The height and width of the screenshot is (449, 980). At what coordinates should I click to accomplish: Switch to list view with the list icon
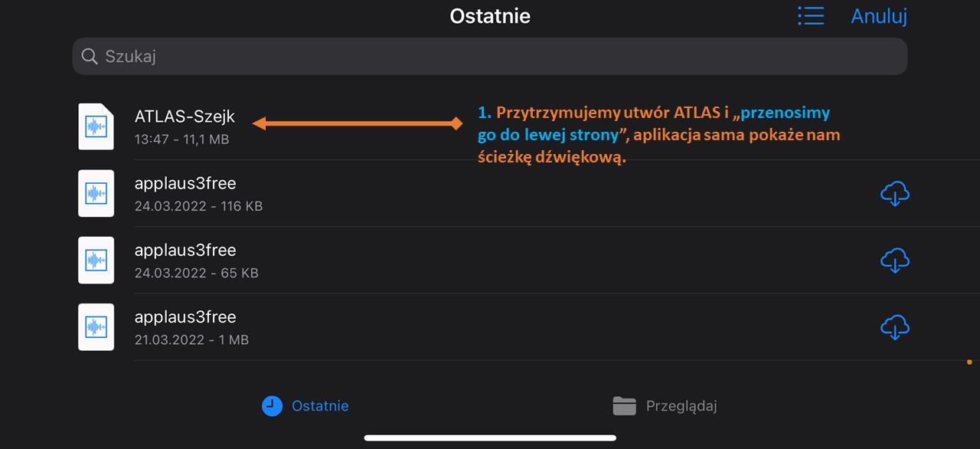pos(810,16)
